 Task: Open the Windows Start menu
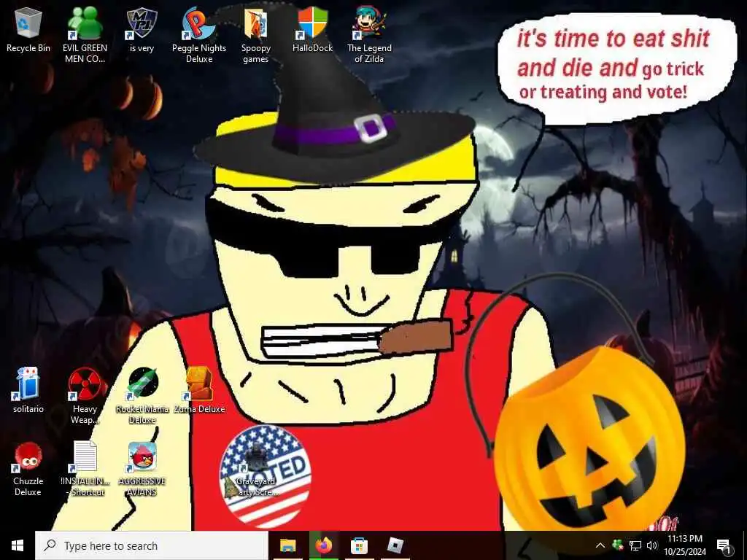point(18,545)
